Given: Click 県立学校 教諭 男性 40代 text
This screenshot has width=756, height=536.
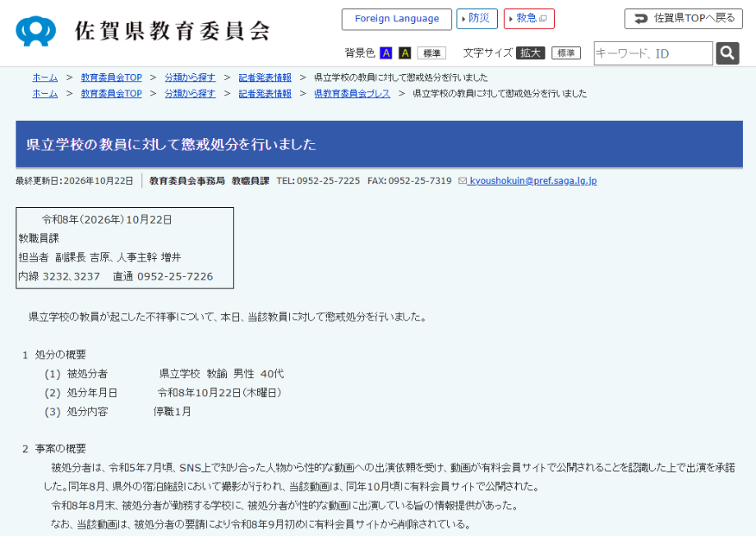Looking at the screenshot, I should click(x=221, y=374).
